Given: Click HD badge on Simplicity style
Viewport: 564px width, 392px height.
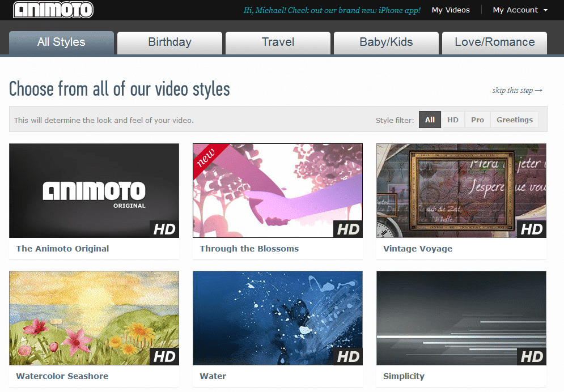Looking at the screenshot, I should [532, 357].
